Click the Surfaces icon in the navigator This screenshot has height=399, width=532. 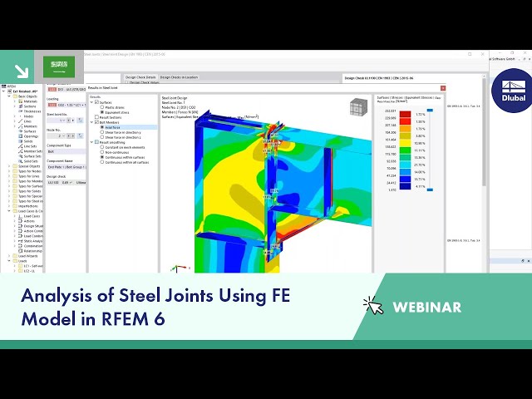click(x=20, y=131)
